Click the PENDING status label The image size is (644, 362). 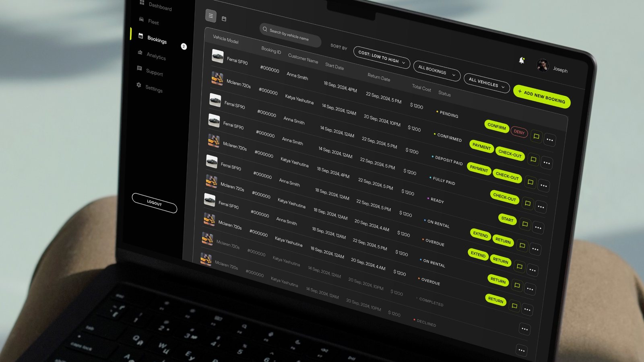(447, 114)
